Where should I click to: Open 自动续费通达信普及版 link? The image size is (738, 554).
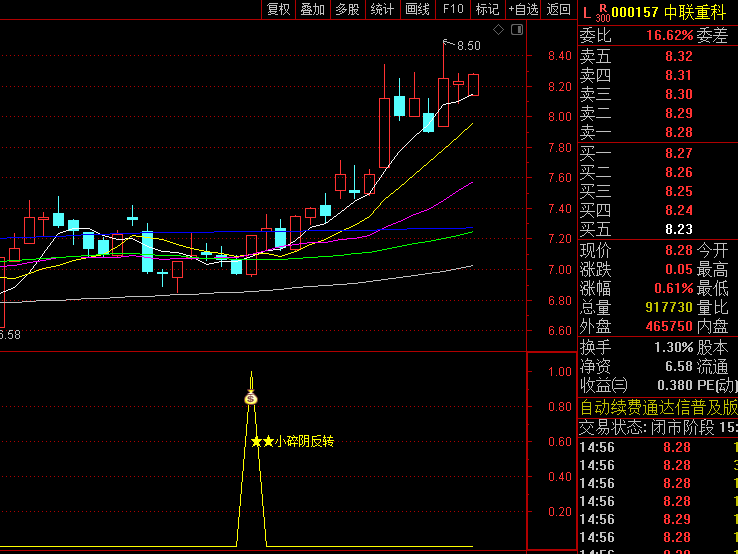pyautogui.click(x=658, y=407)
